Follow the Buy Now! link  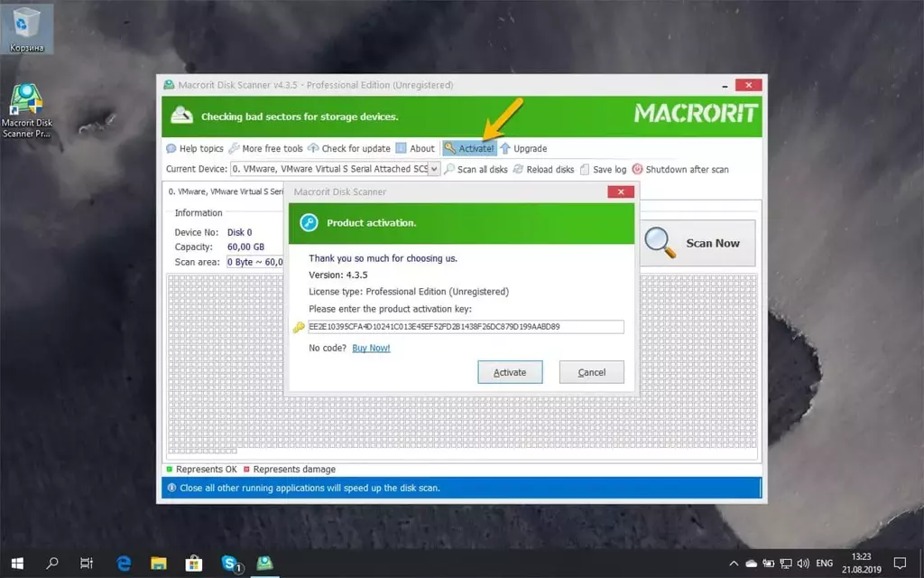(x=371, y=348)
